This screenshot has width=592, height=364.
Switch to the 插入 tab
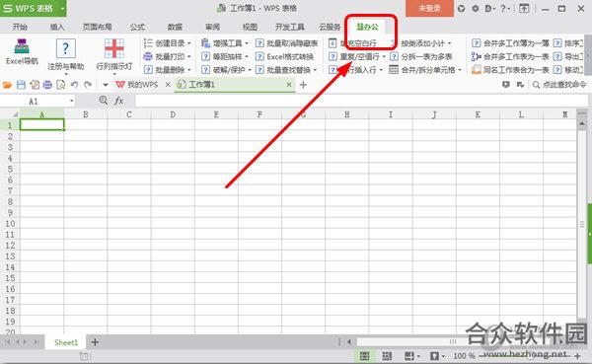click(57, 27)
